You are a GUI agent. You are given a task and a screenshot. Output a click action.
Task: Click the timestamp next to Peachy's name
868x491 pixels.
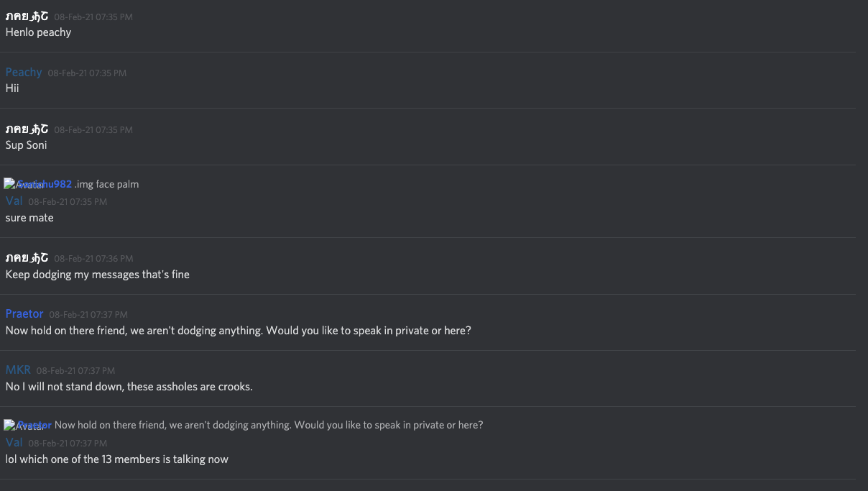[x=87, y=73]
